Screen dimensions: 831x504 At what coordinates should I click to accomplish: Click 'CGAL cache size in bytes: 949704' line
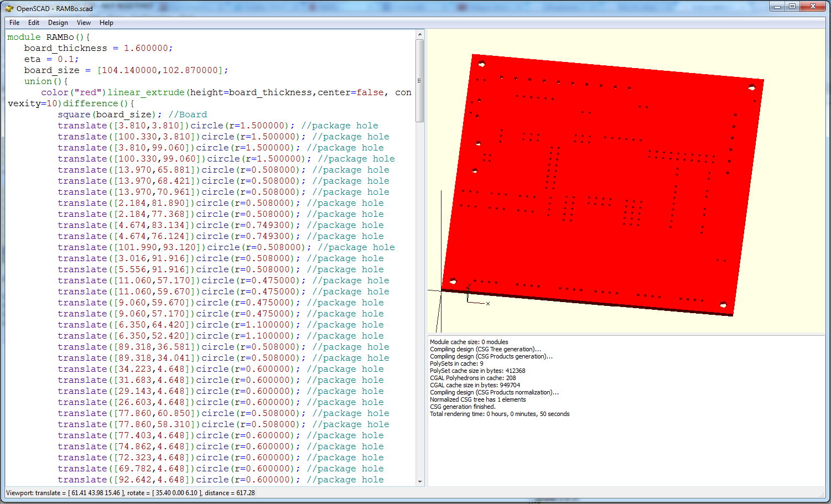click(475, 385)
